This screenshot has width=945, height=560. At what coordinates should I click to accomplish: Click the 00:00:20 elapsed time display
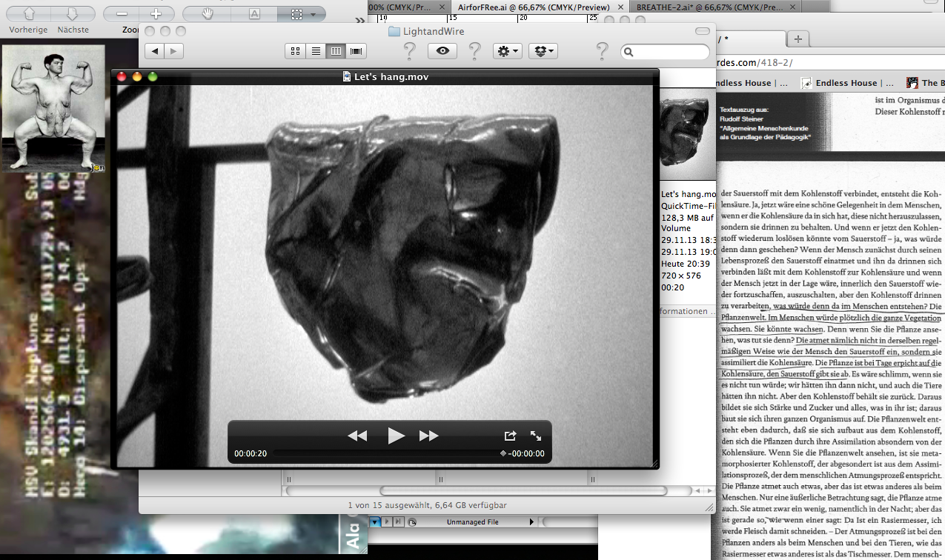[251, 454]
